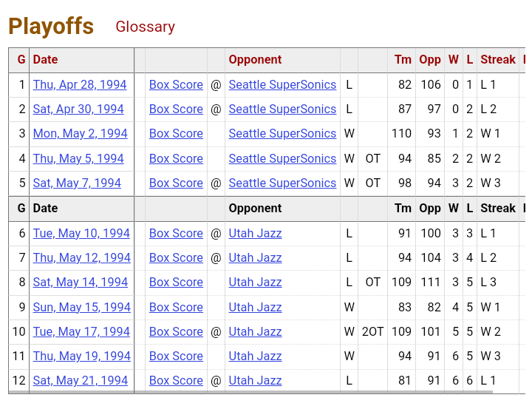Open the Sat, May 21, 1994 game

[80, 380]
